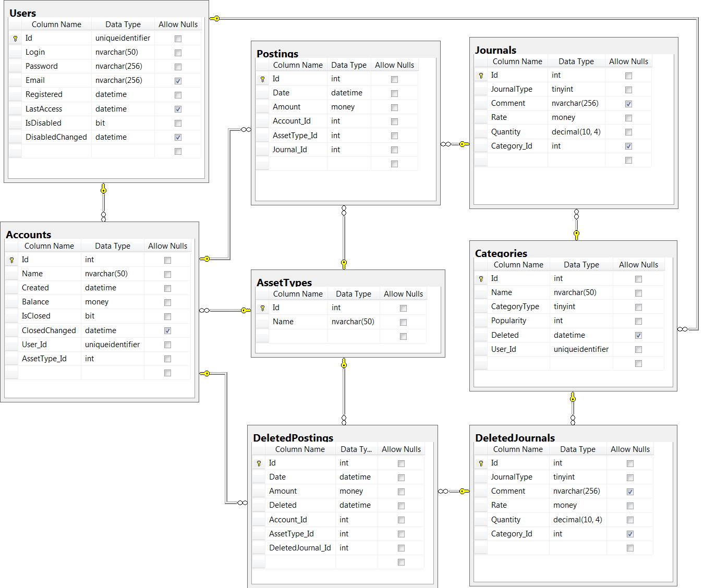Click primary key icon of Journals Id row

[481, 76]
